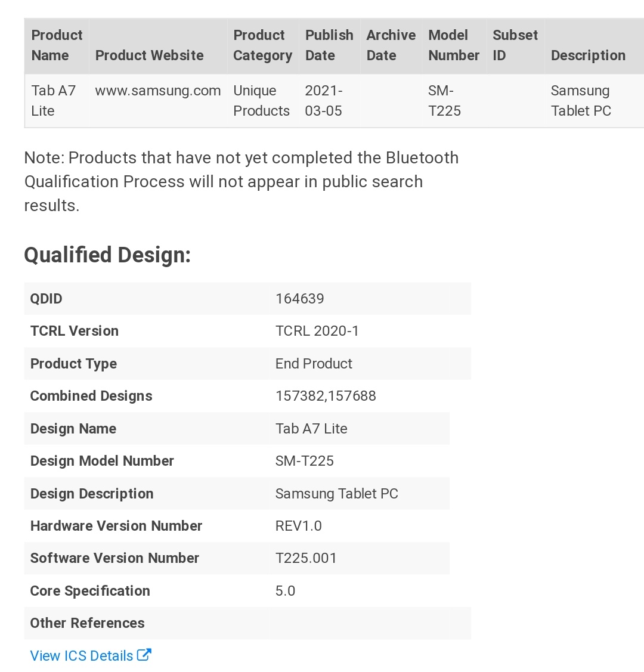Click the QDID value 164639
Screen dimensions: 644x672
299,299
